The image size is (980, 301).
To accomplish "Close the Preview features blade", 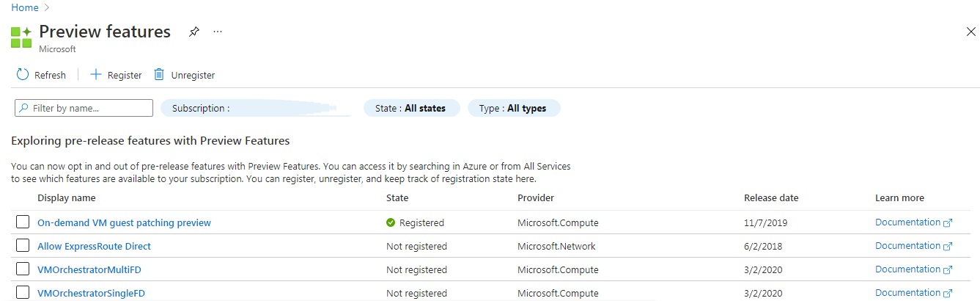I will tap(971, 32).
